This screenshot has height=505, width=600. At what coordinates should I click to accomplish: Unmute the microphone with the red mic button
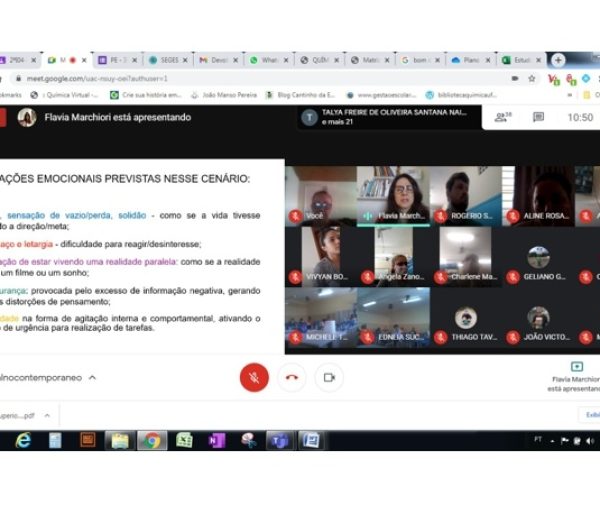(x=254, y=377)
